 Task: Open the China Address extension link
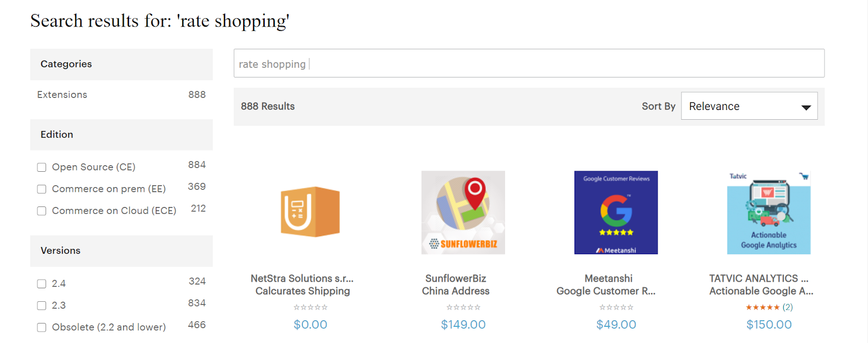coord(456,291)
